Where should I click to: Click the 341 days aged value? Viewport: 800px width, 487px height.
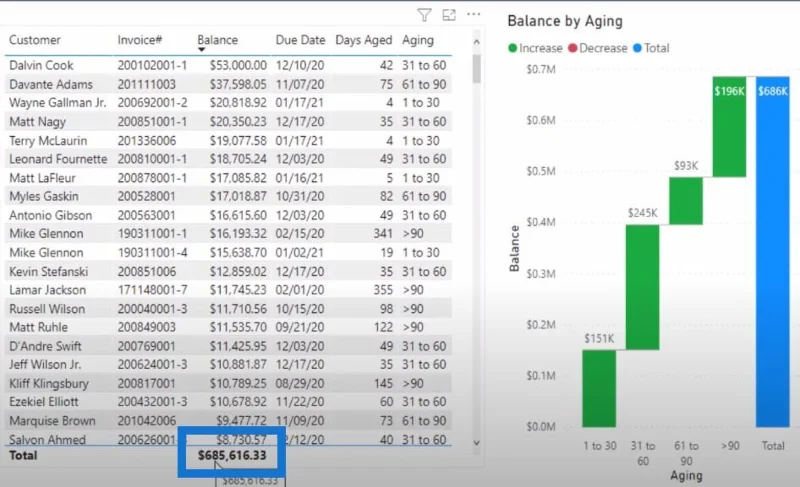tap(383, 234)
